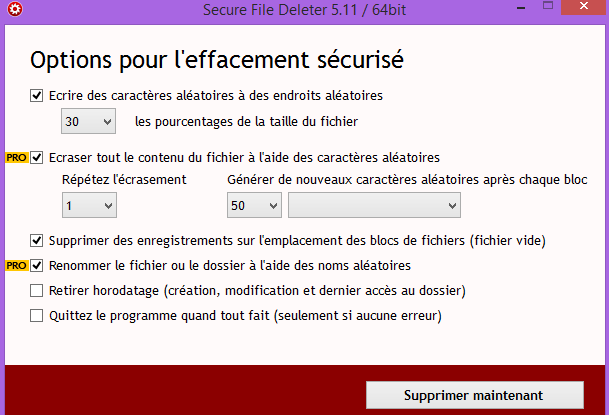Enable Retirer horodatage checkbox
The height and width of the screenshot is (415, 609).
pos(37,290)
